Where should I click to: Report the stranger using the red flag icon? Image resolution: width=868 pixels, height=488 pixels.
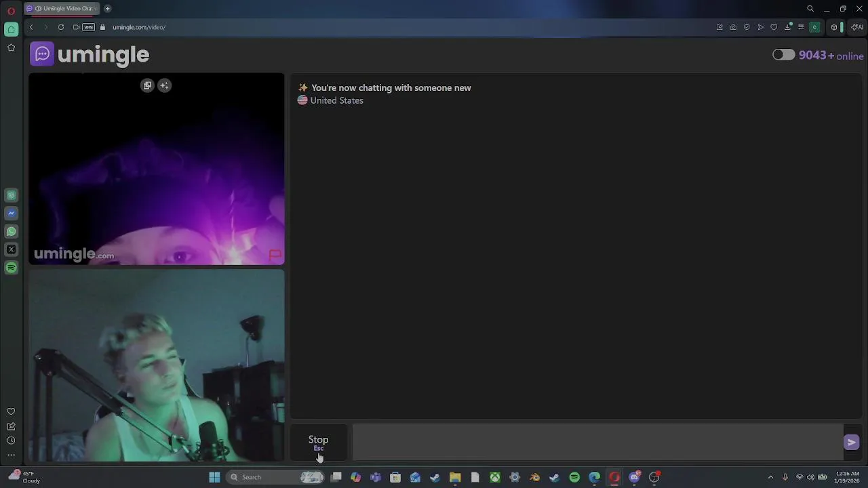275,255
